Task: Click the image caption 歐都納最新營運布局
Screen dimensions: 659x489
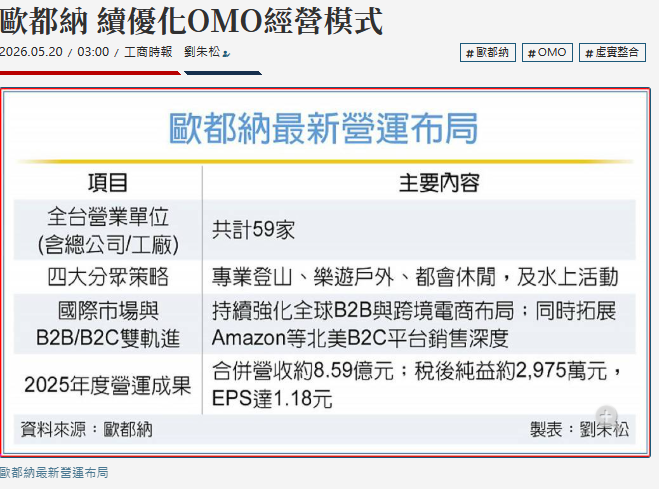Action: (x=54, y=473)
